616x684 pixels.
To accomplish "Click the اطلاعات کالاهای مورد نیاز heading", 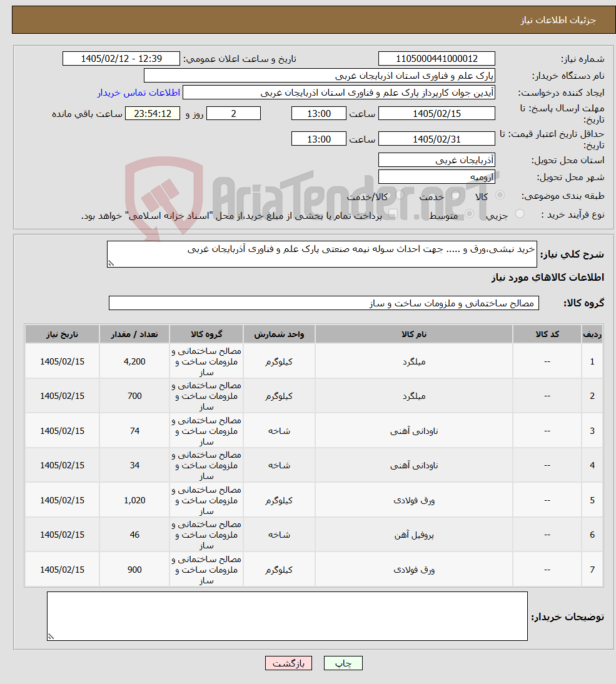I will coord(547,278).
